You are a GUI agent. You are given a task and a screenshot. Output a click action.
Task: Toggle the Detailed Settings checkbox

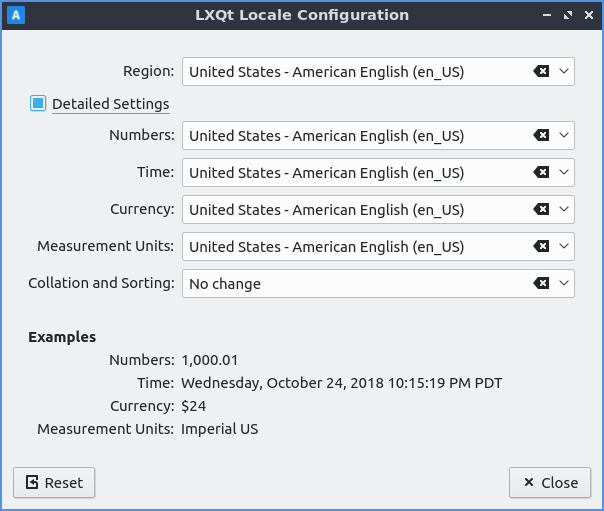(x=38, y=103)
